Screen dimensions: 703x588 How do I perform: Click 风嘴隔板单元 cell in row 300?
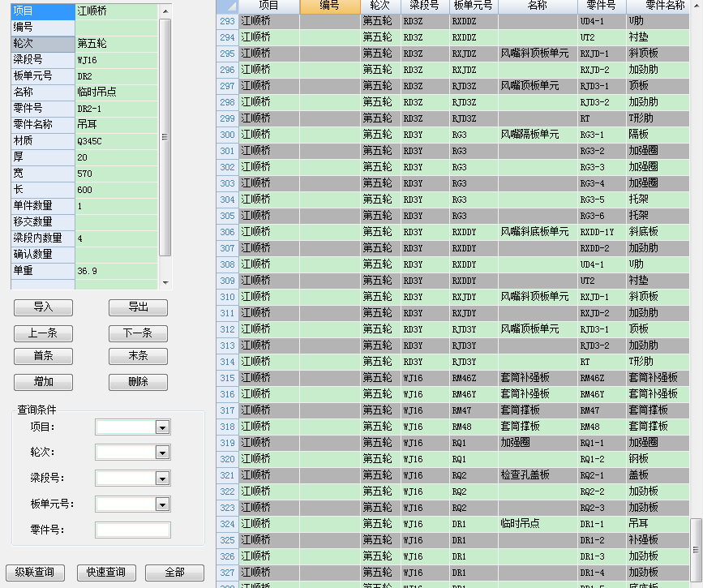pos(538,135)
